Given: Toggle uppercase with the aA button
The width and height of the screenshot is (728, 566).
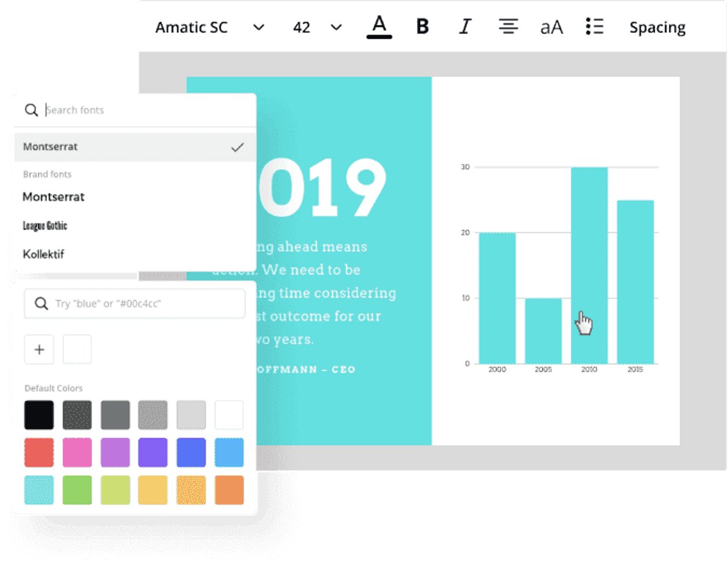Looking at the screenshot, I should pyautogui.click(x=551, y=27).
